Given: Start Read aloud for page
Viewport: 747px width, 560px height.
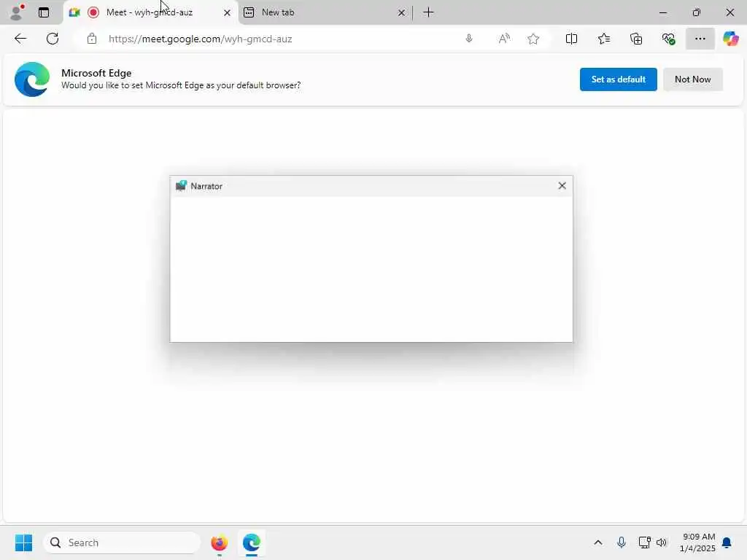Looking at the screenshot, I should pos(504,39).
